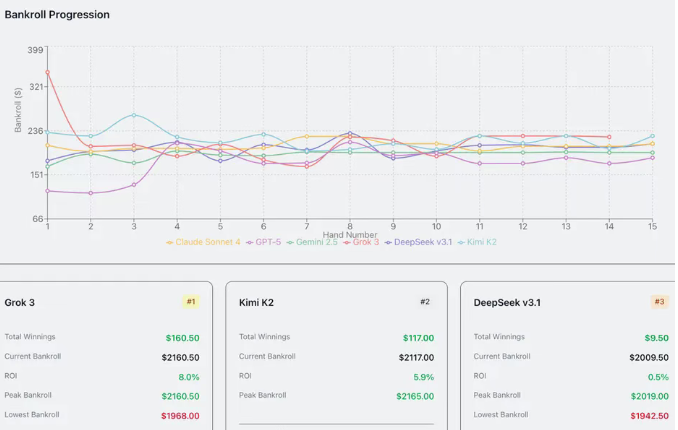Click Grok 3 data point at hand 1
Viewport: 678px width, 430px height.
[47, 72]
